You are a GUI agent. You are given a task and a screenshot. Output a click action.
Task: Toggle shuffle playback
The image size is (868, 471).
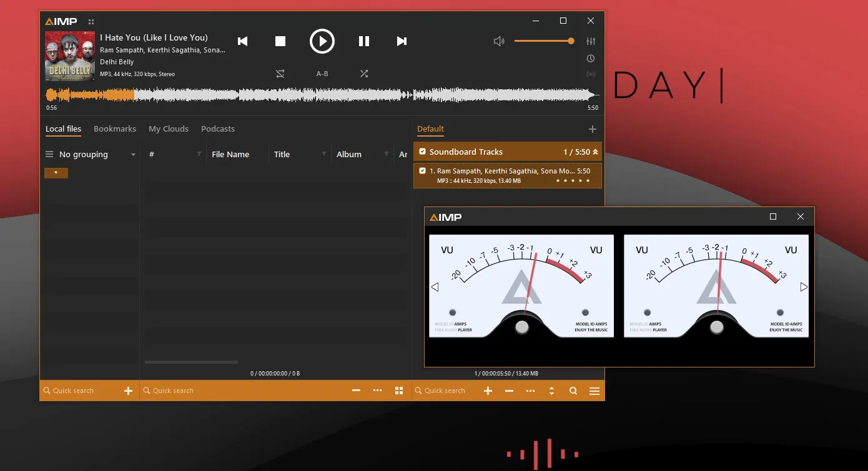[364, 74]
